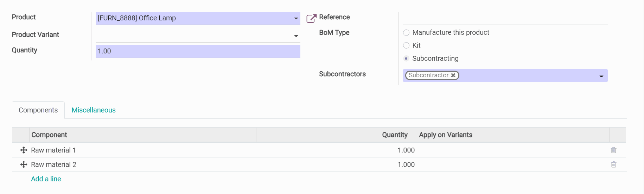
Task: Sort by the Component column header
Action: click(49, 135)
